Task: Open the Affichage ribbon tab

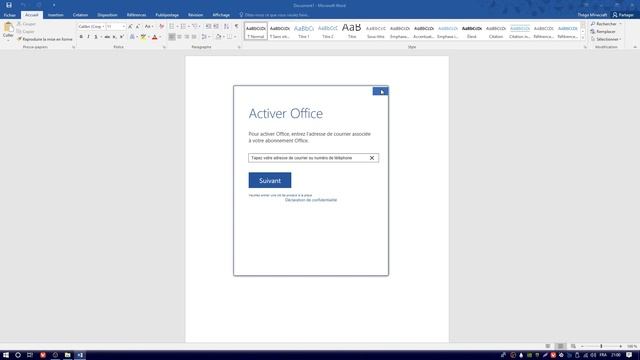Action: 221,15
